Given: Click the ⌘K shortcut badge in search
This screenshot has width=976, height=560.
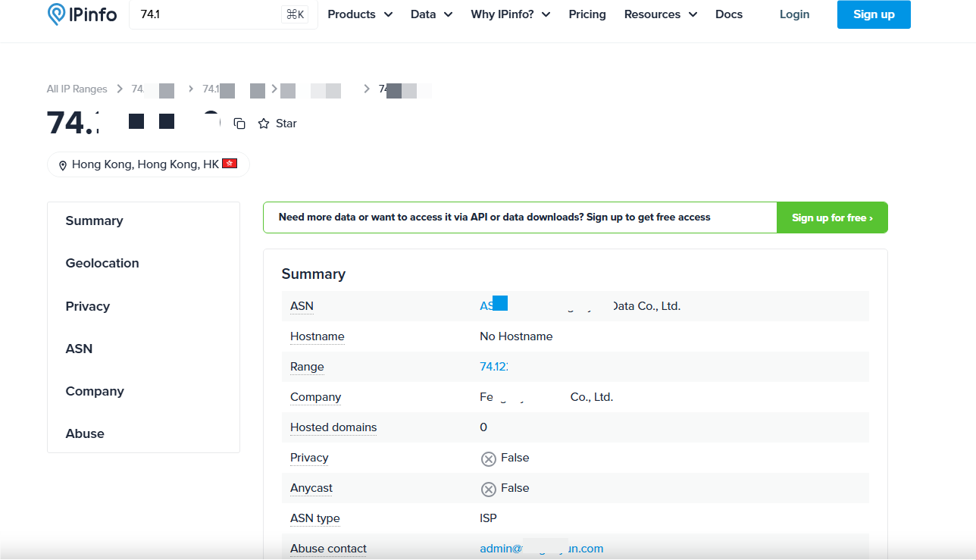Looking at the screenshot, I should pos(295,14).
